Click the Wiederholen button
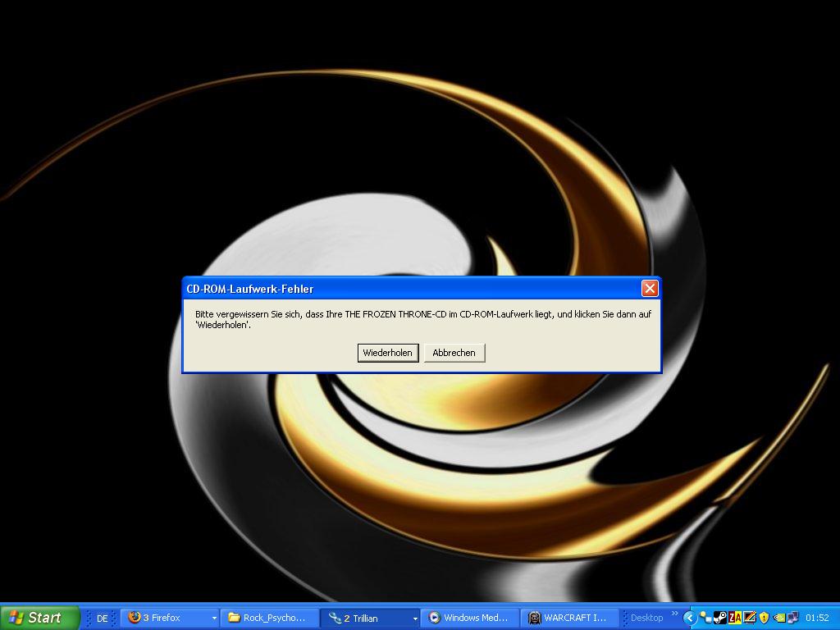The height and width of the screenshot is (630, 840). [388, 353]
